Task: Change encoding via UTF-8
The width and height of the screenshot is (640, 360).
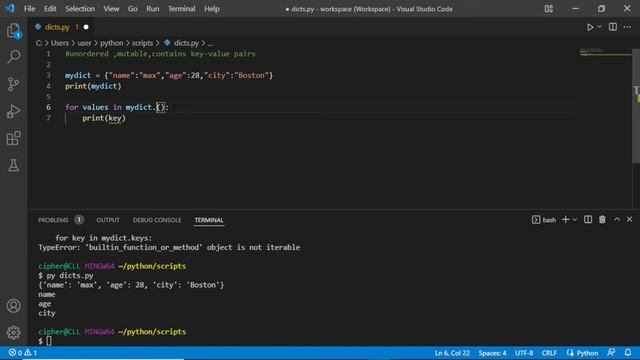Action: coord(524,353)
